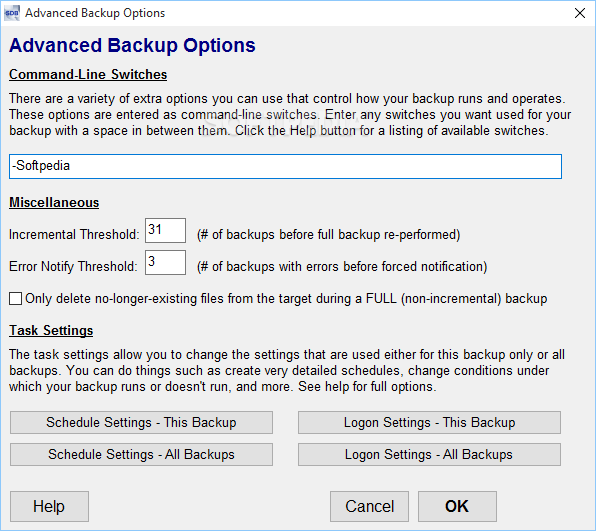Click the Error Notify Threshold label
The height and width of the screenshot is (531, 596).
point(73,266)
